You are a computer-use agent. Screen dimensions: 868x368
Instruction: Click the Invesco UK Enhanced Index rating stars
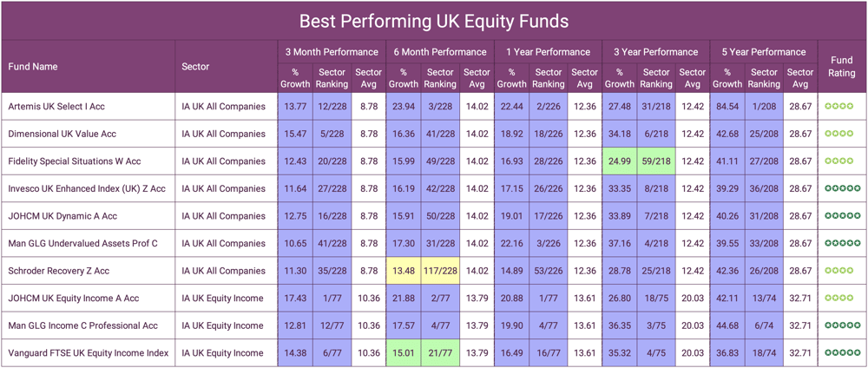[x=842, y=188]
